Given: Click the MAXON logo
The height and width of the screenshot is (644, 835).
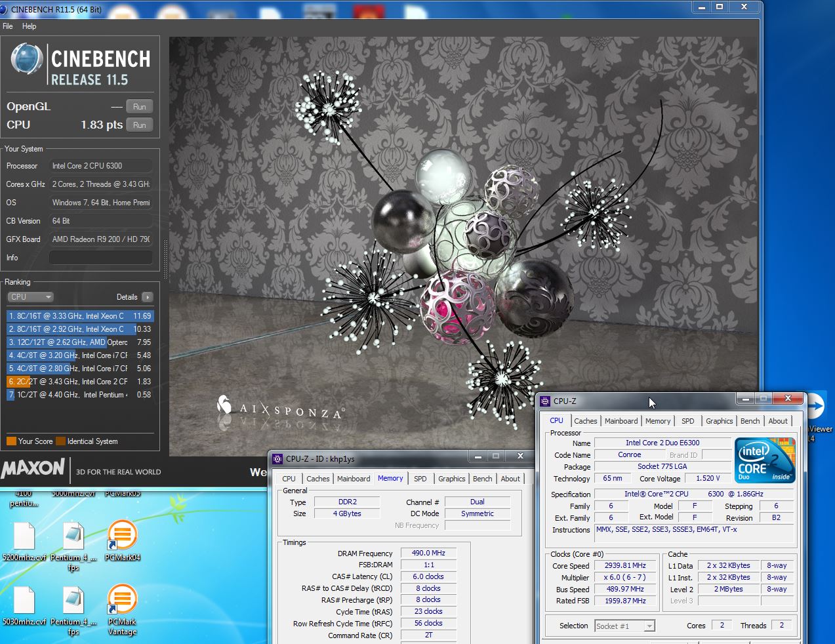Looking at the screenshot, I should (x=33, y=468).
